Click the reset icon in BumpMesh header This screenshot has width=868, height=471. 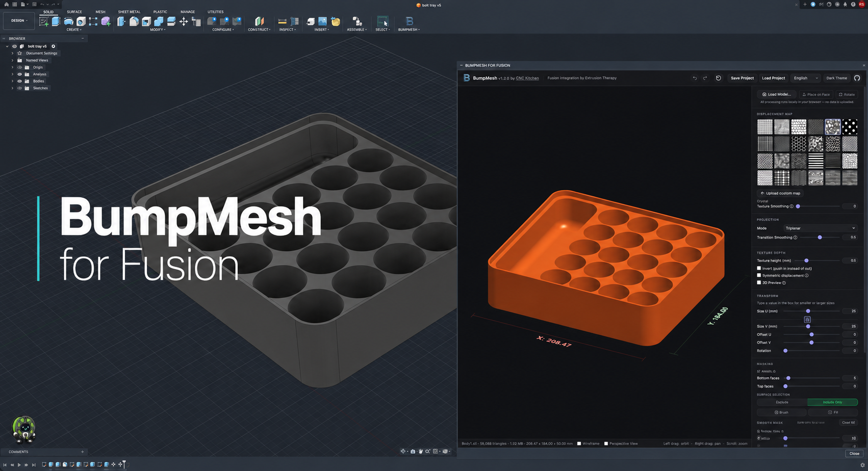click(718, 78)
